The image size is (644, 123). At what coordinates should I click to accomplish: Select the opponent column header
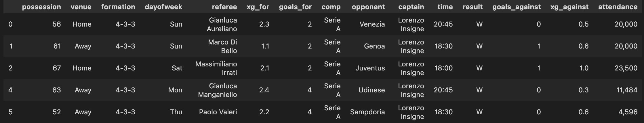pyautogui.click(x=368, y=7)
